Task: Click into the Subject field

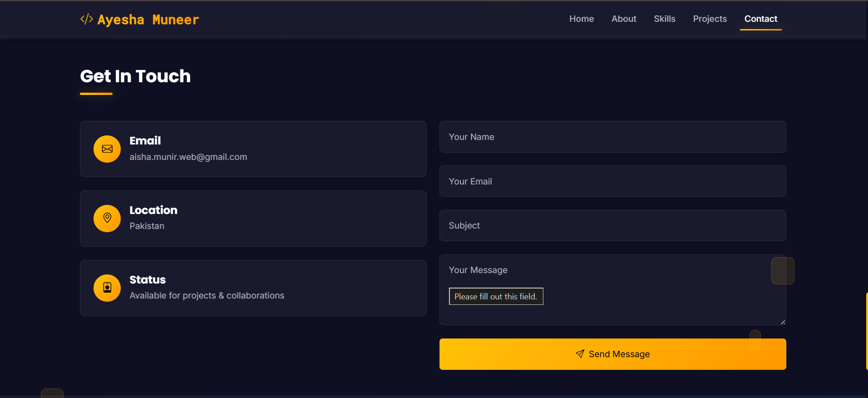Action: pos(612,225)
